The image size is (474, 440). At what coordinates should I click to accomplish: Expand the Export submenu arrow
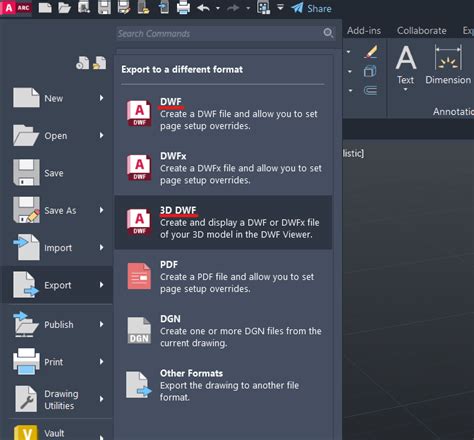click(x=101, y=285)
